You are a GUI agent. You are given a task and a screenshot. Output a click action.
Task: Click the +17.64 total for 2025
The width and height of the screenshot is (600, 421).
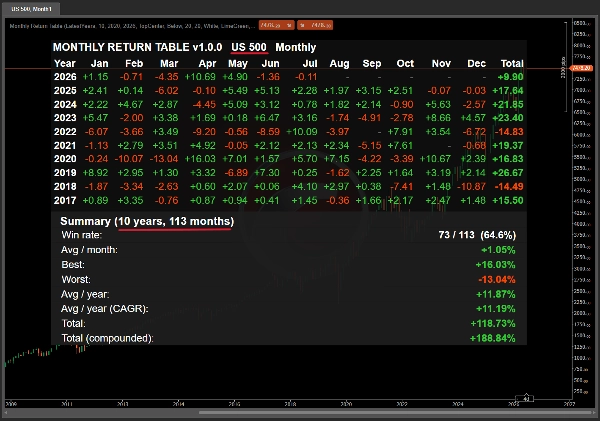click(508, 91)
